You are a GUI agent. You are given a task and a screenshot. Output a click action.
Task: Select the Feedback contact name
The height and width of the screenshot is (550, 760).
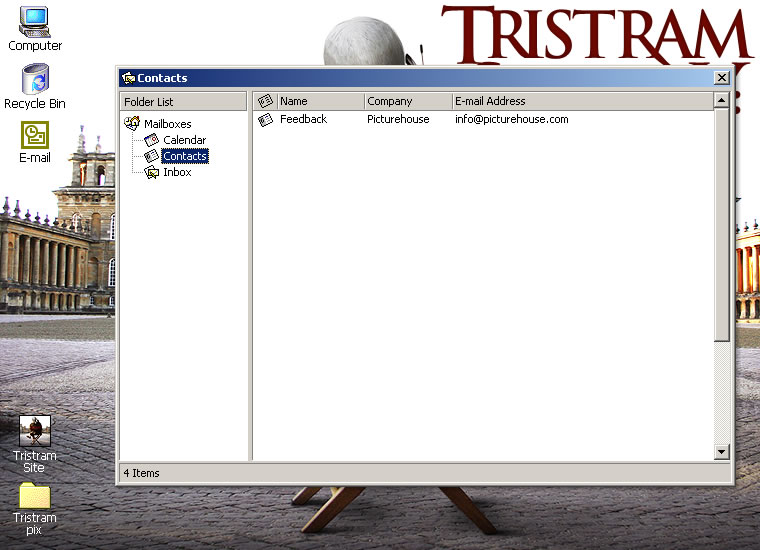point(303,119)
